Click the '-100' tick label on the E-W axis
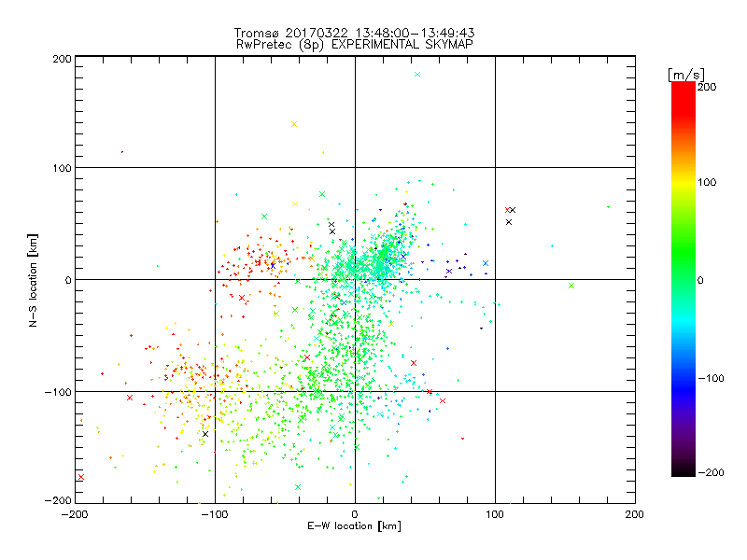The width and height of the screenshot is (747, 560). (x=215, y=514)
